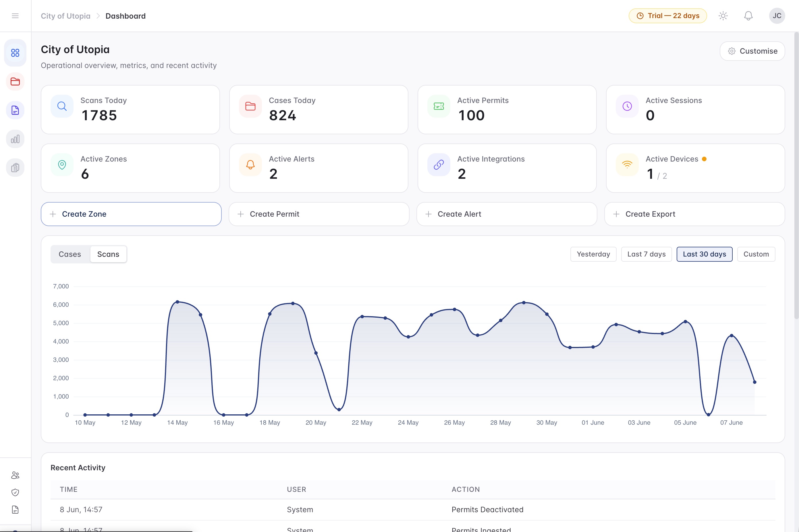Screen dimensions: 799x532
Task: Switch chart to Cases tab
Action: coord(70,254)
